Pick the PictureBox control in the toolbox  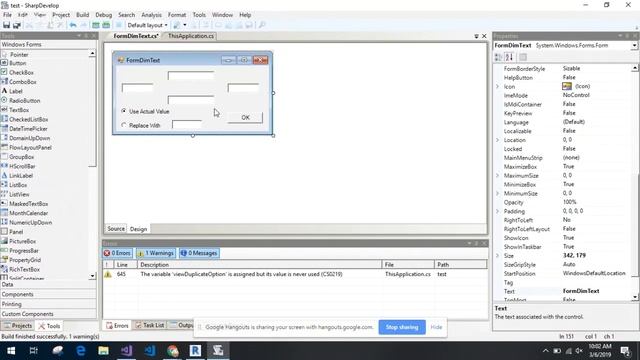(x=22, y=242)
